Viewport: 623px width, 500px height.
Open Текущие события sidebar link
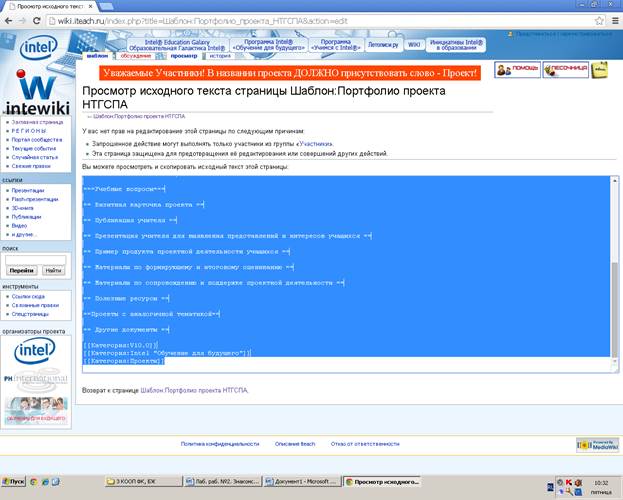coord(34,148)
